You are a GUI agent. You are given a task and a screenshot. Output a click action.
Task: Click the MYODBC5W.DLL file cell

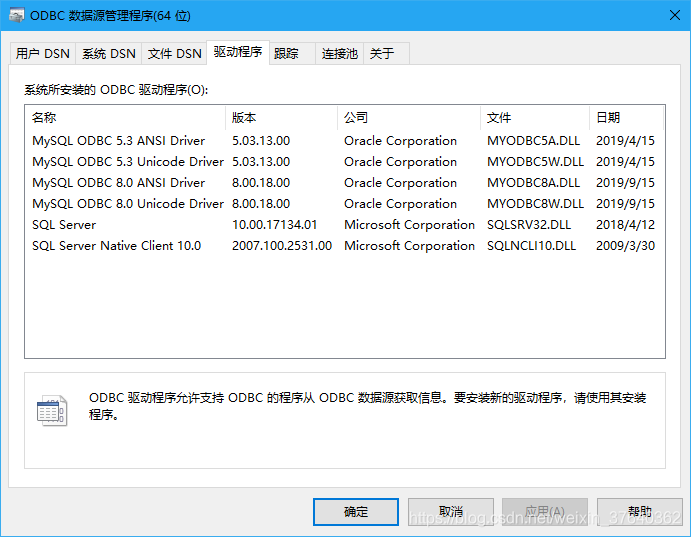(x=535, y=162)
